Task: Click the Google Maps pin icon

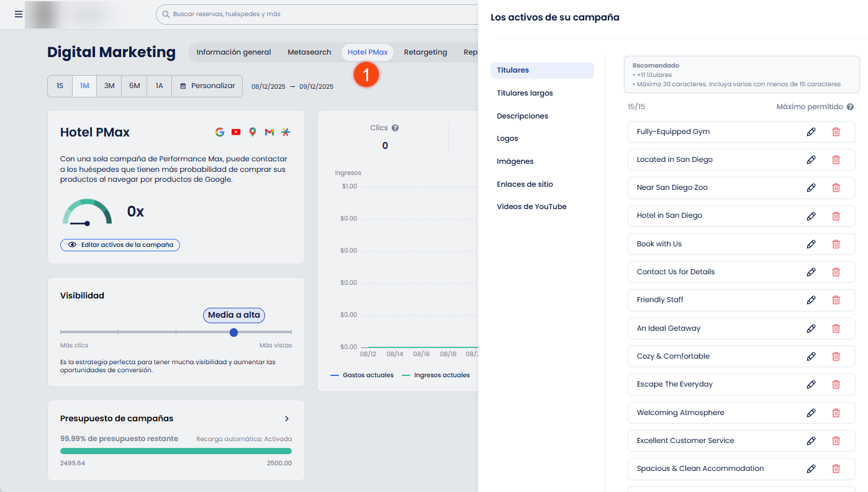Action: coord(252,132)
